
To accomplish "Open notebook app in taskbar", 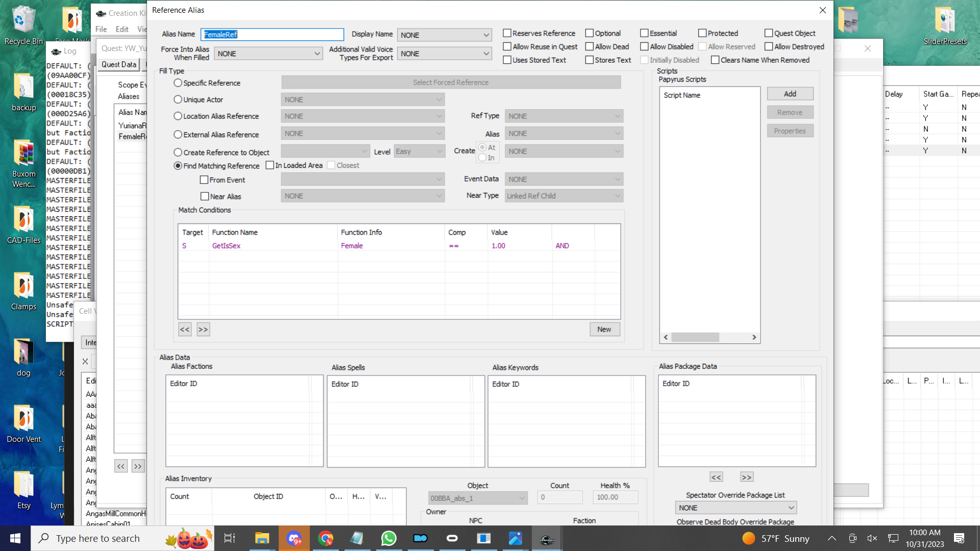I will click(x=357, y=538).
